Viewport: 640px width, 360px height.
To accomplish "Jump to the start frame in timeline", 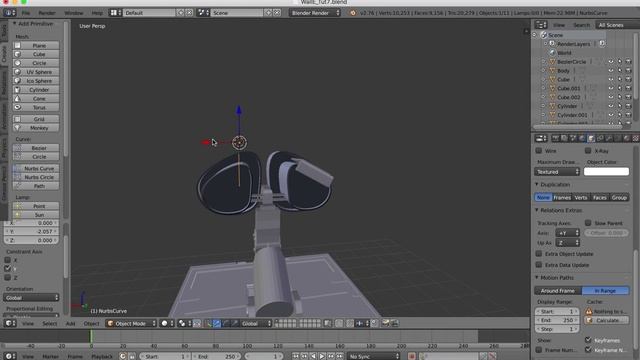I will 296,356.
